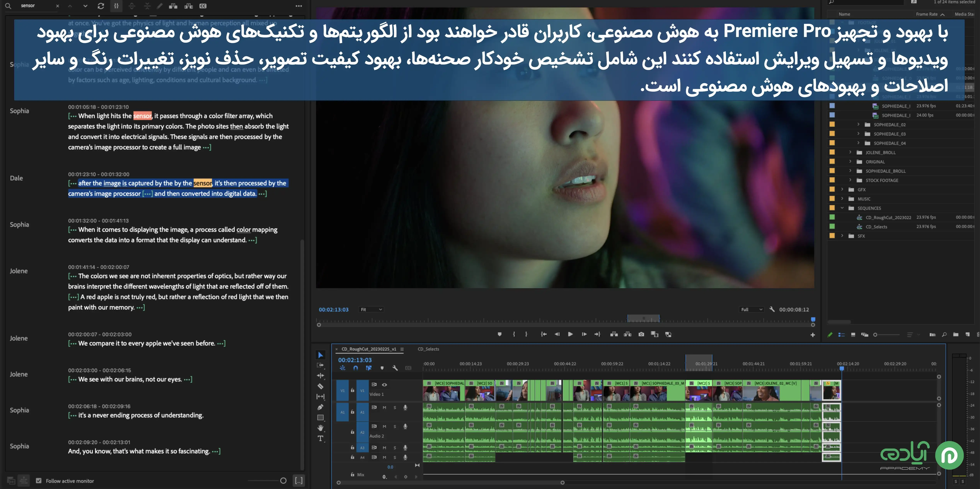Collapse the SEQUENCES bin
The image size is (980, 489).
[x=842, y=208]
